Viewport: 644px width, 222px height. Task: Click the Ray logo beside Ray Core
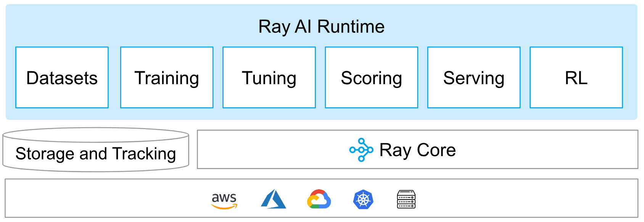point(361,150)
